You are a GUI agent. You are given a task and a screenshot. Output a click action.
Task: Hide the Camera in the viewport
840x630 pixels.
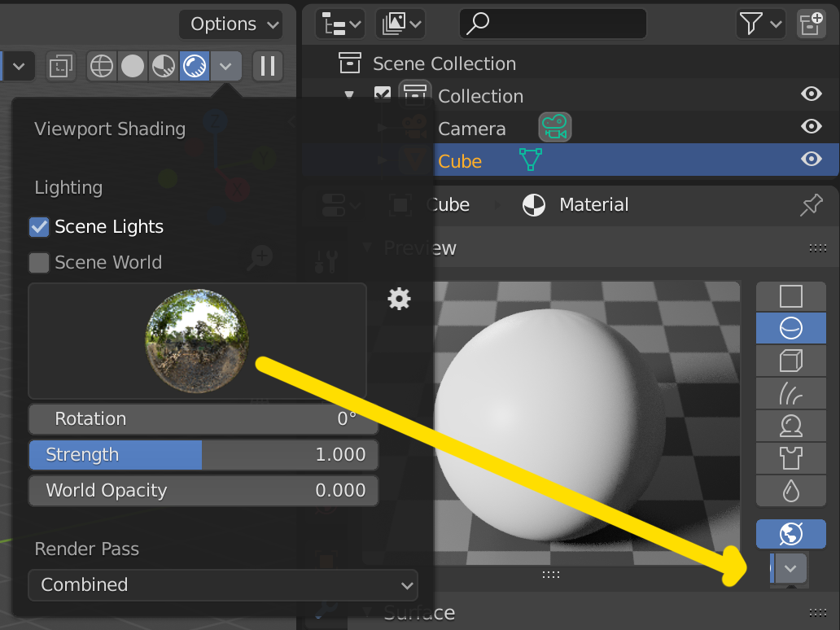[x=811, y=126]
